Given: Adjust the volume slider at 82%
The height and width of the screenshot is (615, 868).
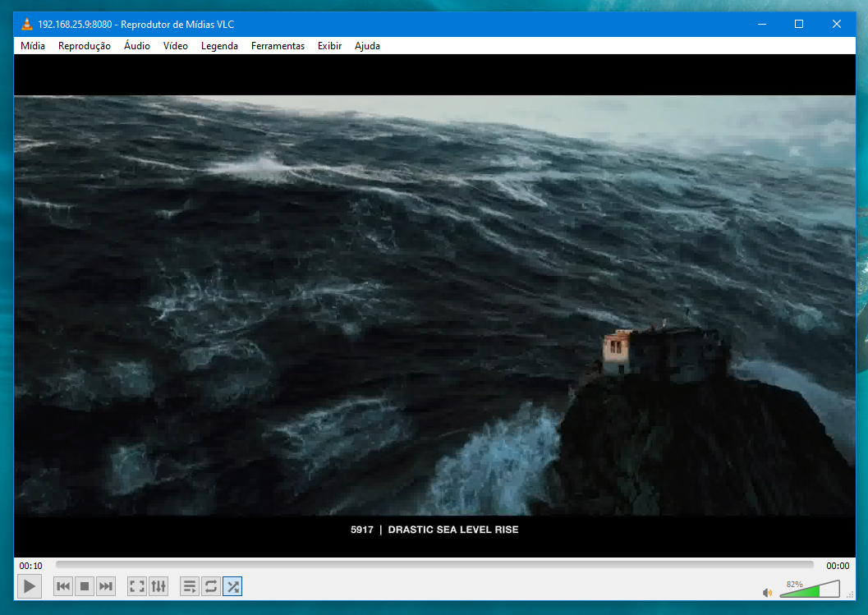Looking at the screenshot, I should [x=810, y=589].
